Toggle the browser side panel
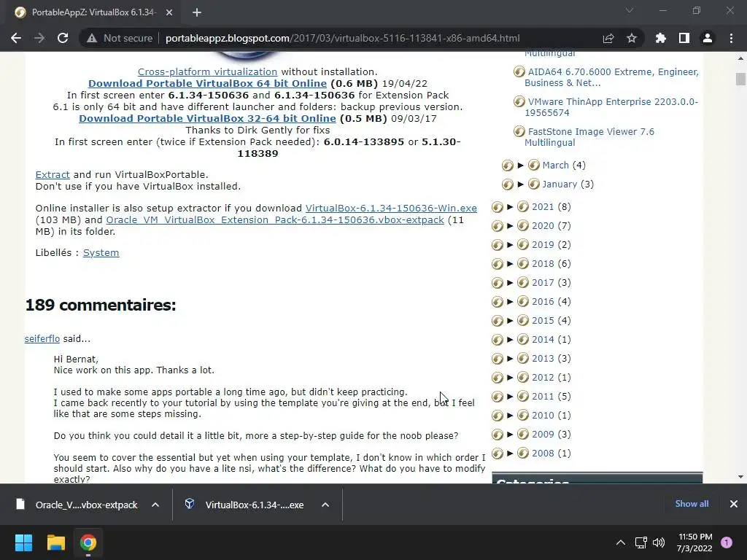Image resolution: width=747 pixels, height=560 pixels. (684, 38)
